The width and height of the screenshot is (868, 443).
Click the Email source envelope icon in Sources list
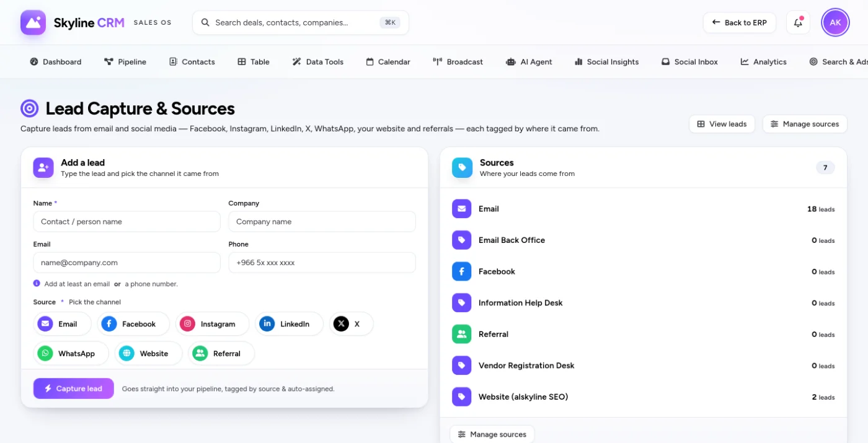click(462, 209)
